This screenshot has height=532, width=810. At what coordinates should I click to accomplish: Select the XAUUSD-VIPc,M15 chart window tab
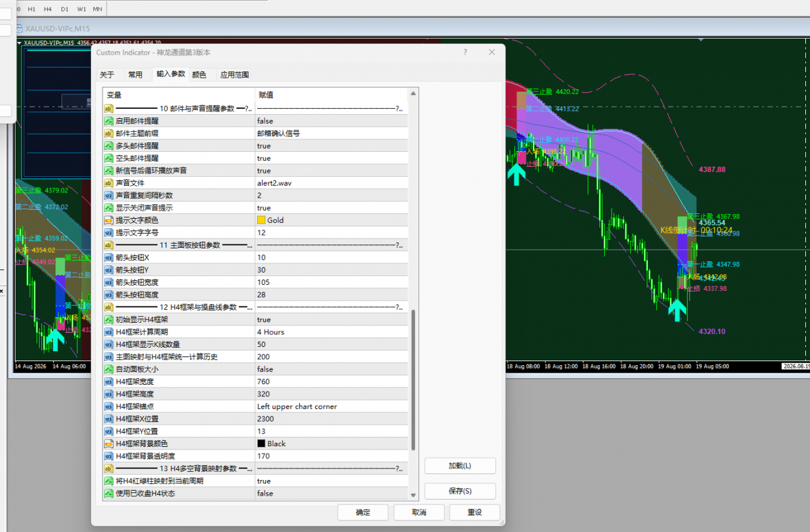click(x=57, y=28)
